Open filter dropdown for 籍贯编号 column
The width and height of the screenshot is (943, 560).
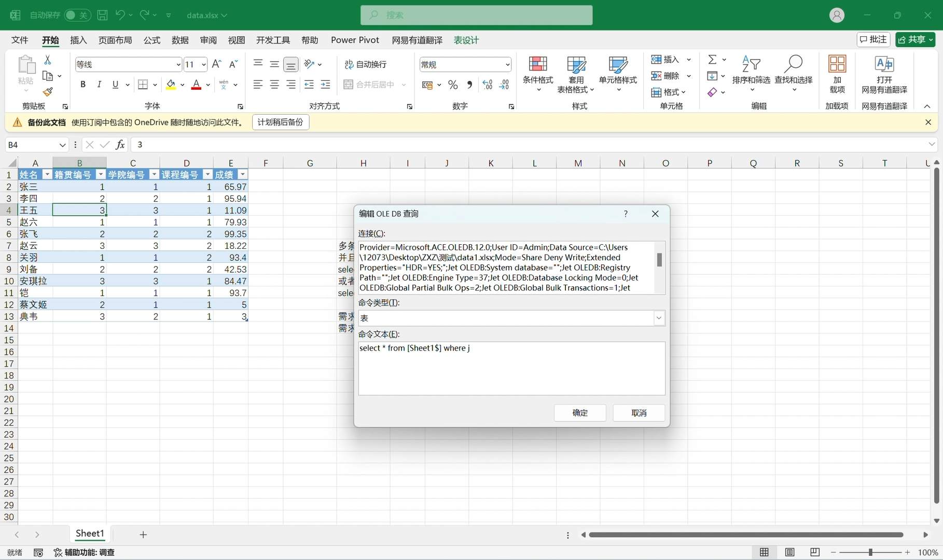click(101, 175)
